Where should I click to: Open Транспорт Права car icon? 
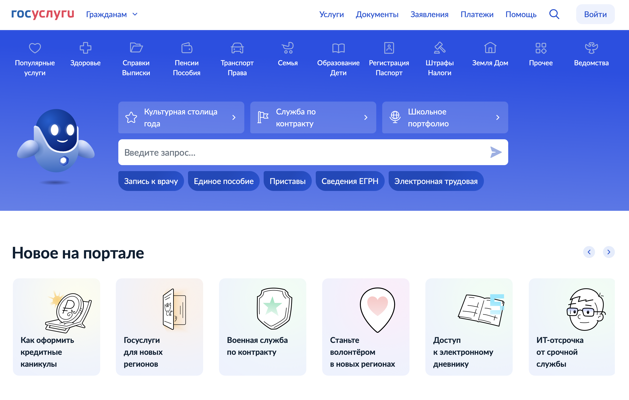(237, 48)
